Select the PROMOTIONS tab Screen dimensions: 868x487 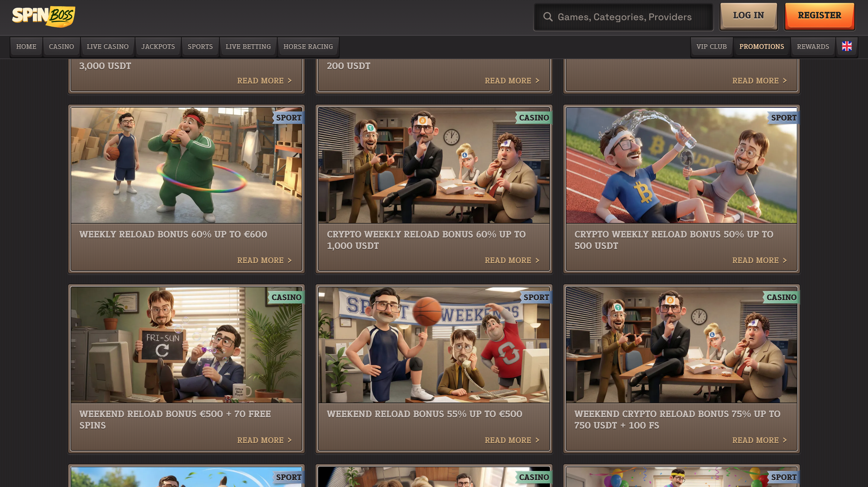click(762, 46)
